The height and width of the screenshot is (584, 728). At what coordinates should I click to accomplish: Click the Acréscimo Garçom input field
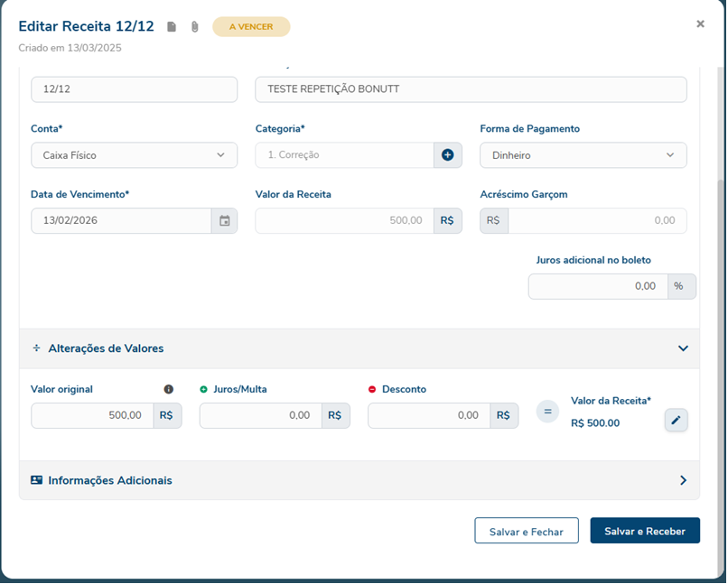tap(596, 221)
